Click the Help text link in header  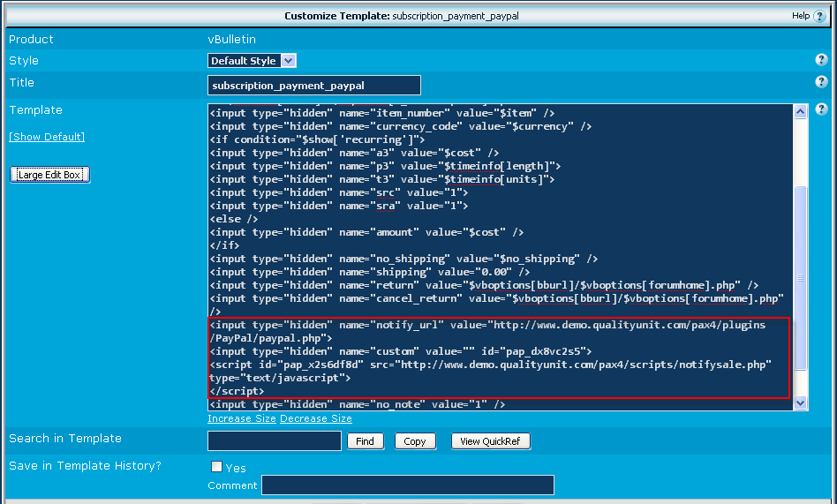[800, 16]
